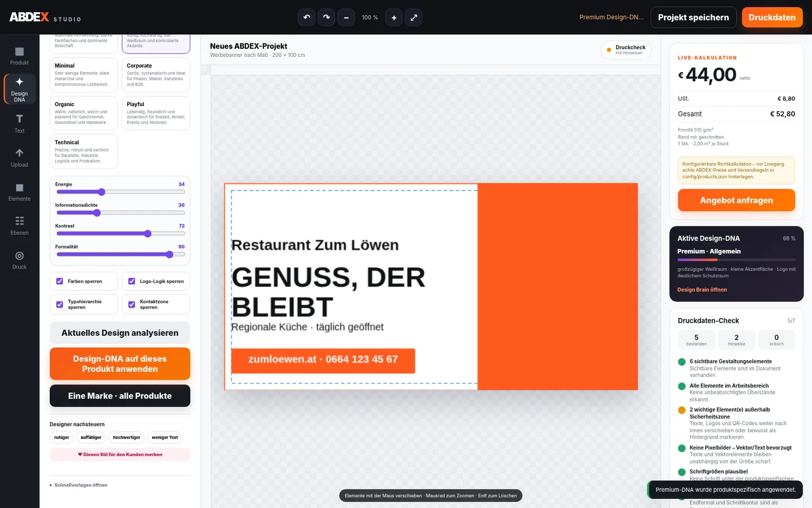Open Druckdaten export button
This screenshot has height=508, width=812.
click(x=772, y=17)
